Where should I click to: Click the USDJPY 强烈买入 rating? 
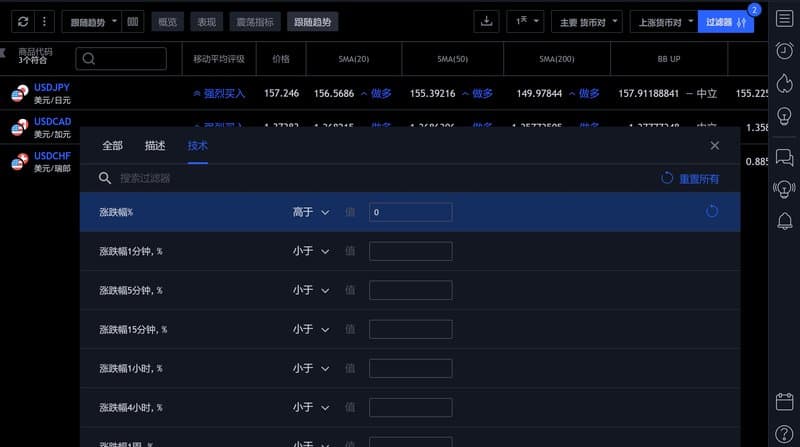tap(219, 93)
